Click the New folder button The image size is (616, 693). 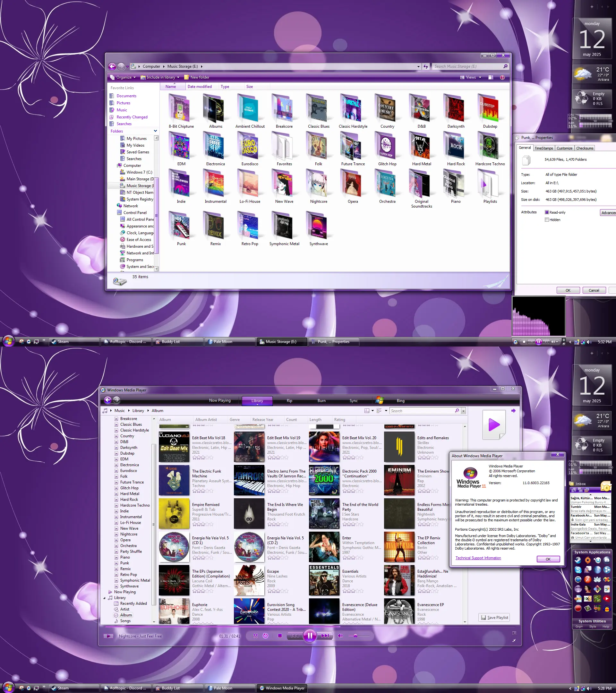point(196,77)
